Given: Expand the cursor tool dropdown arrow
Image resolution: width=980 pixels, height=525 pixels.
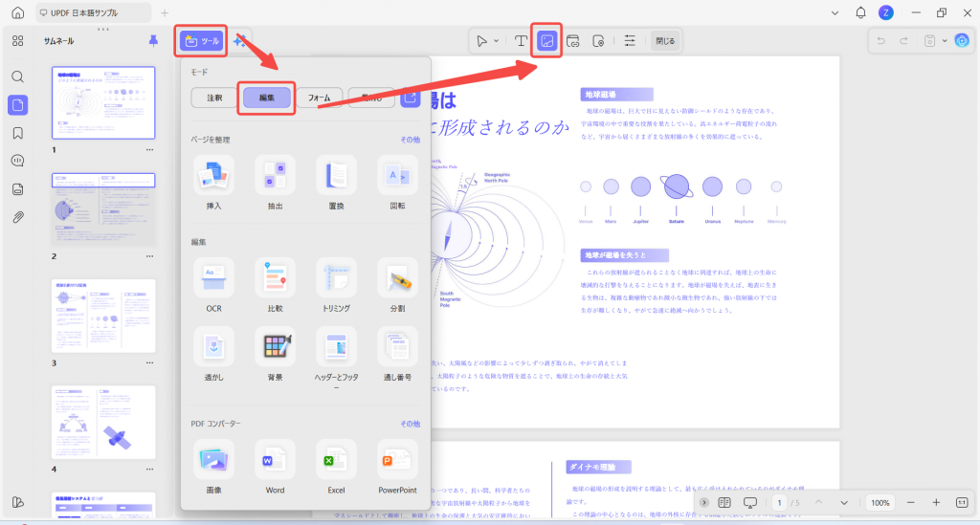Looking at the screenshot, I should click(497, 41).
